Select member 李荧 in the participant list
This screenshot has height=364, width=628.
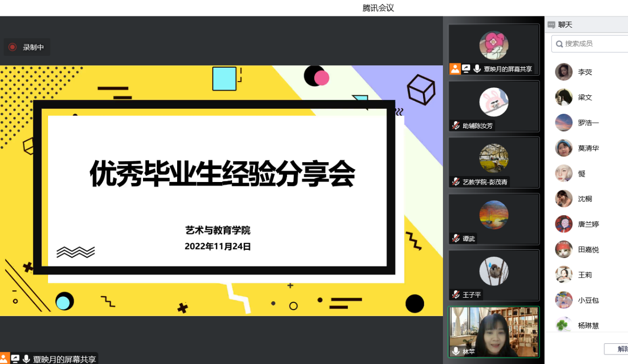click(x=585, y=72)
